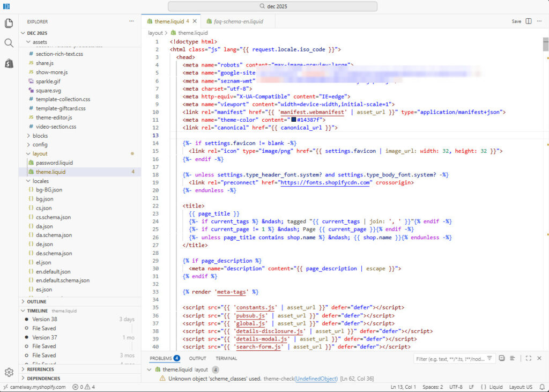Image resolution: width=549 pixels, height=392 pixels.
Task: Open square.svg file
Action: click(48, 91)
